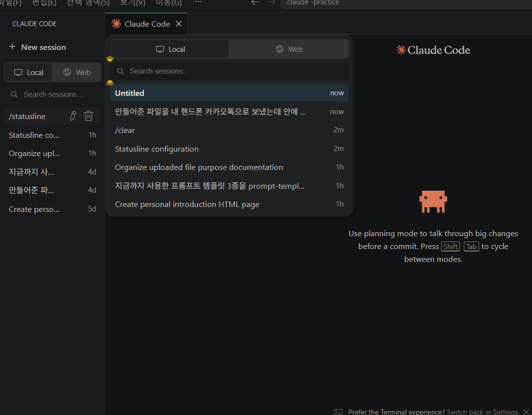Focus the popup Search sessions field
The image size is (532, 415).
(x=229, y=71)
